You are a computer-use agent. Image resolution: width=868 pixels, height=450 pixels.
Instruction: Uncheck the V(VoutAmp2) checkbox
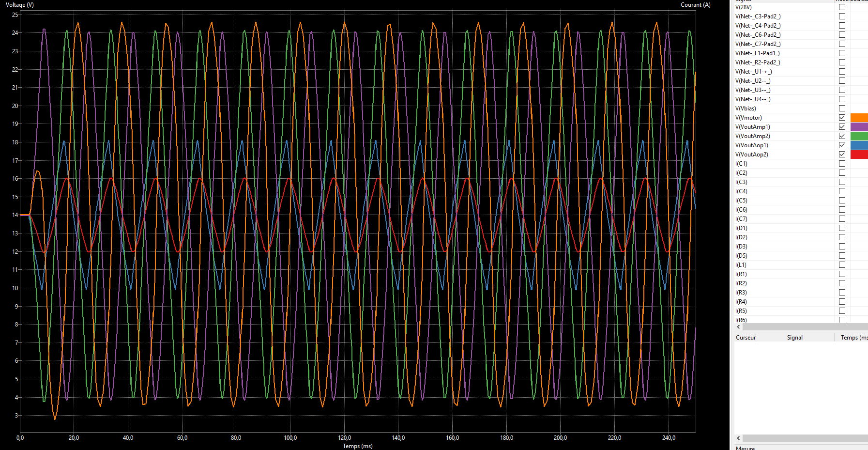(842, 136)
